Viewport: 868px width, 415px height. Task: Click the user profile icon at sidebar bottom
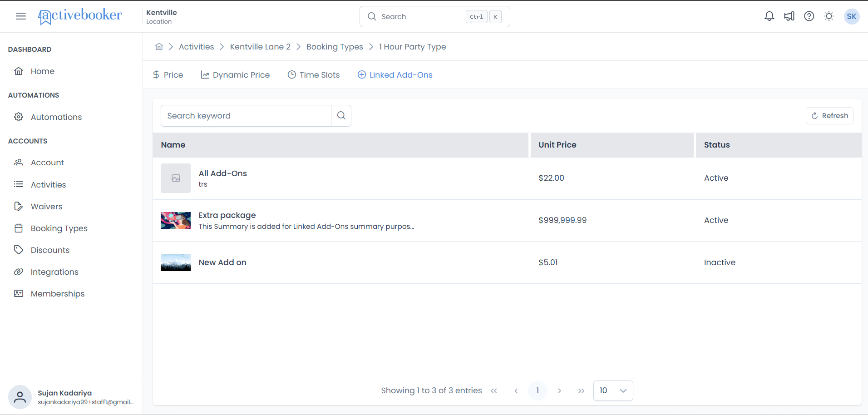pos(20,397)
